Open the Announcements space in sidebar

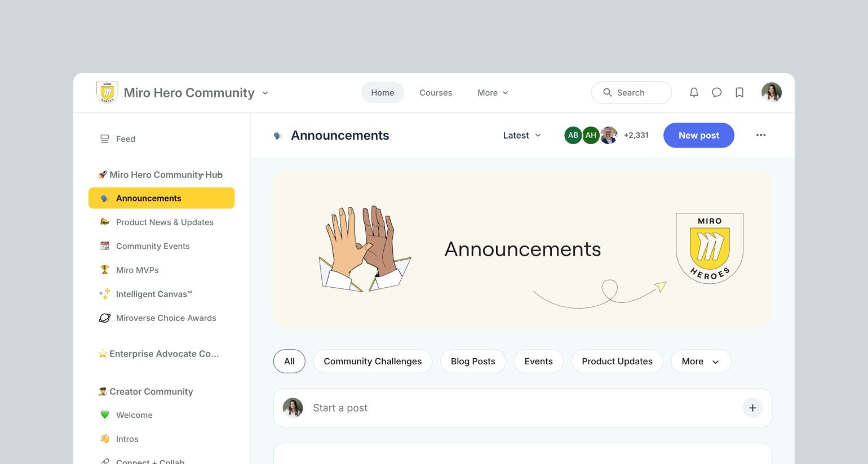(x=162, y=198)
